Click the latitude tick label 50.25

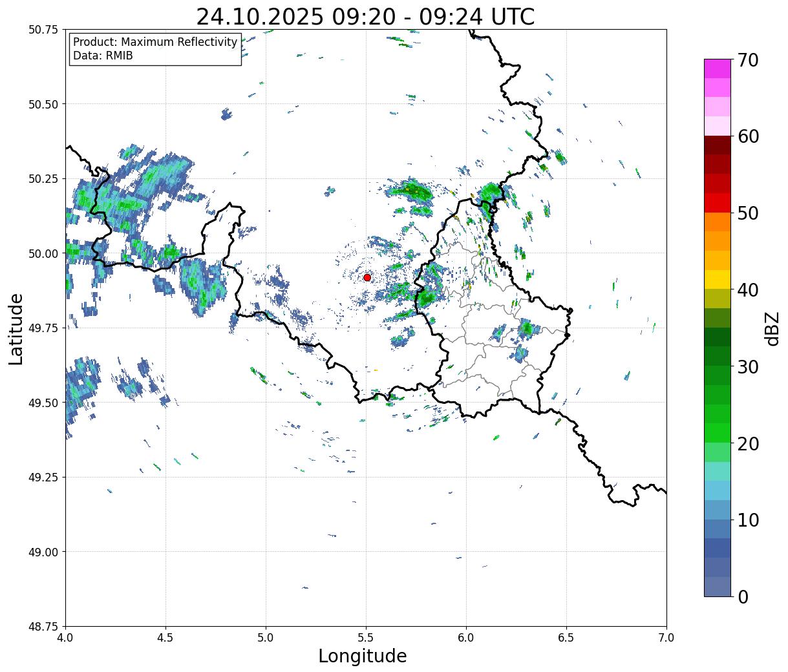43,179
